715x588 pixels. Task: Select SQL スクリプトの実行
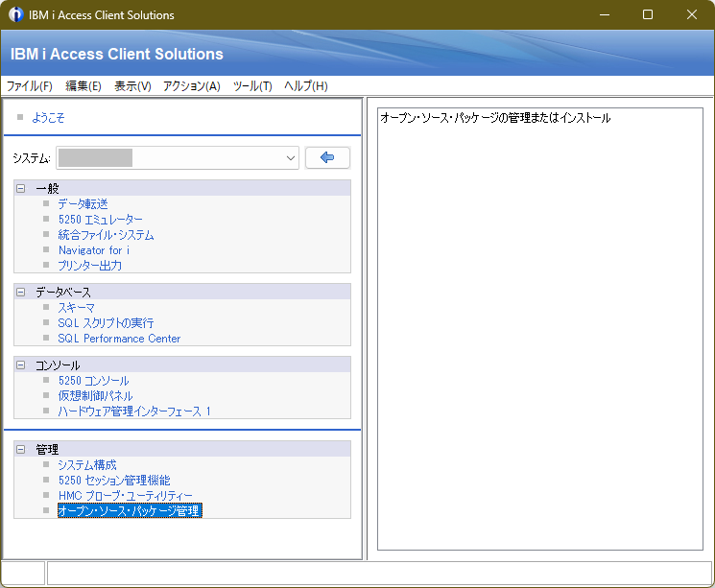click(105, 323)
